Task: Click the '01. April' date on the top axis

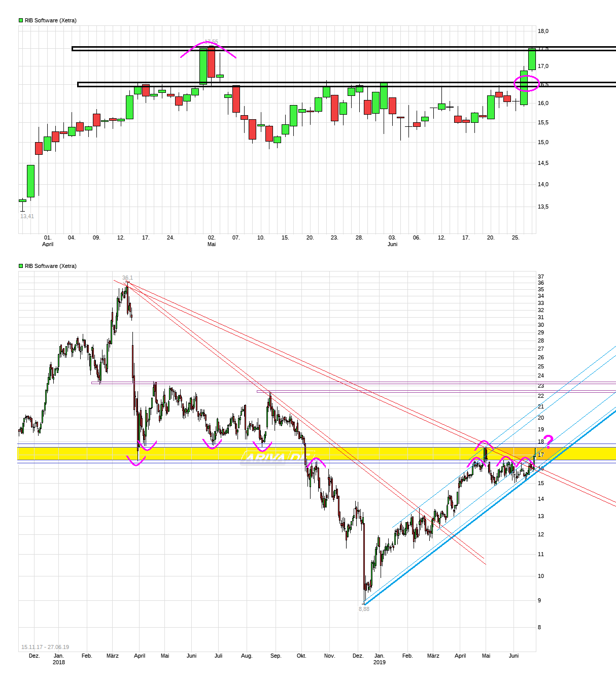Action: 48,241
